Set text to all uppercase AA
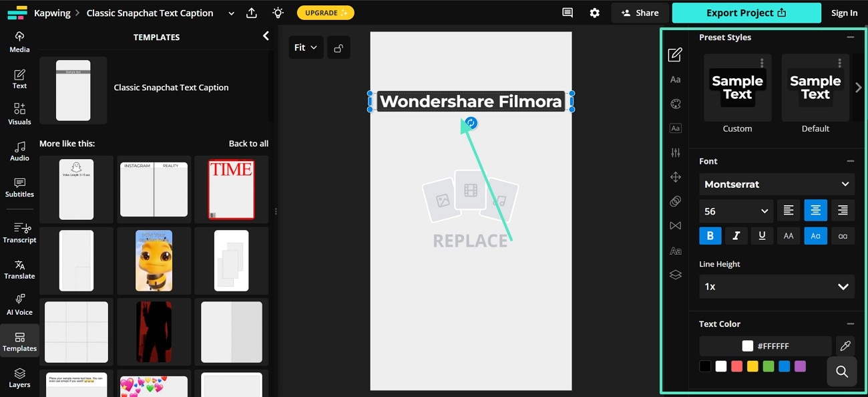The height and width of the screenshot is (397, 868). point(789,235)
